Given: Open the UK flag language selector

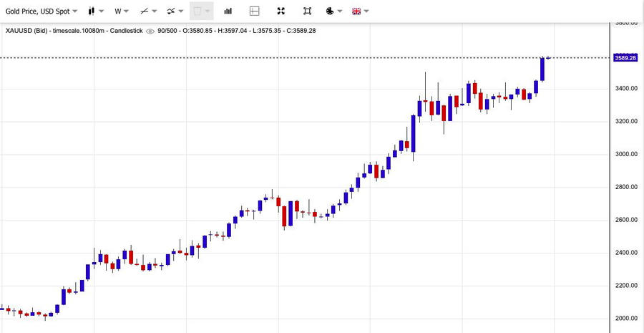Looking at the screenshot, I should point(356,11).
